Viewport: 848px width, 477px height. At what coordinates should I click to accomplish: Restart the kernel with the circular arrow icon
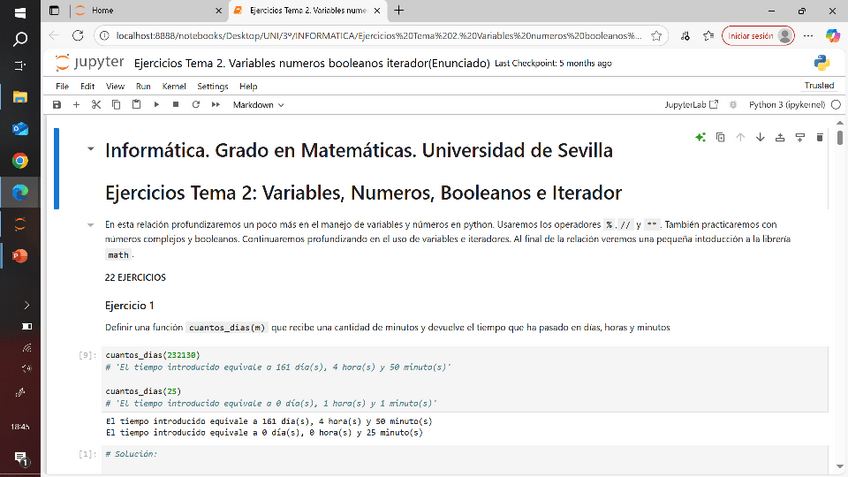tap(194, 104)
